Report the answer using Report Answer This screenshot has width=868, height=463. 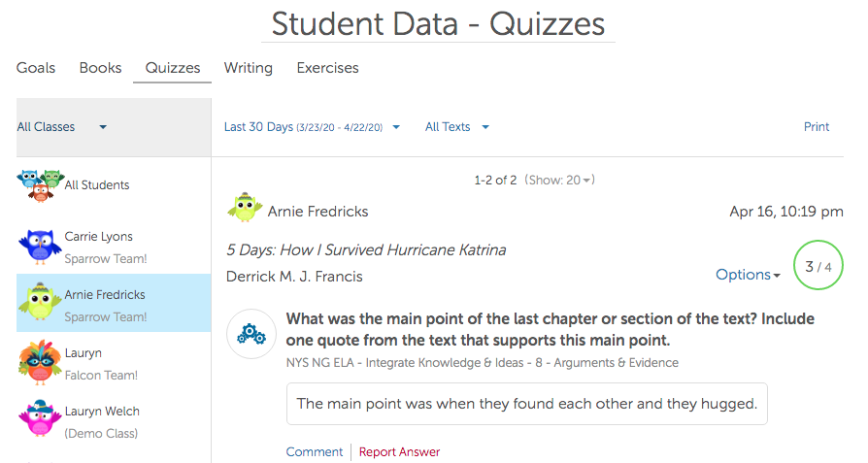tap(399, 451)
